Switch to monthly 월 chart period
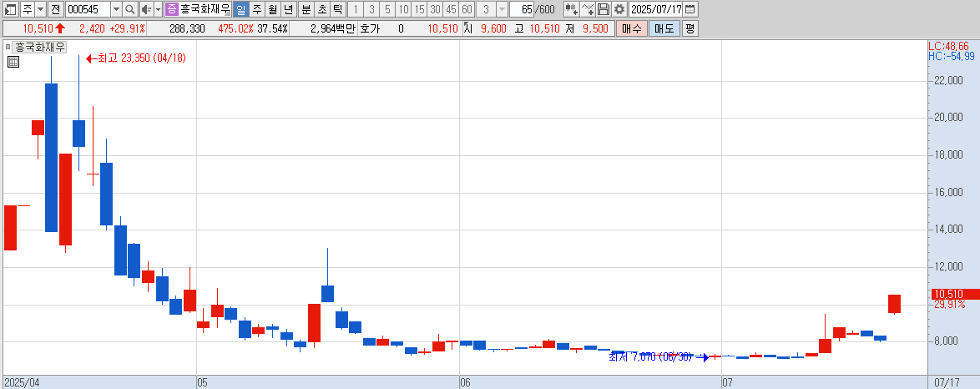980x389 pixels. pos(272,9)
